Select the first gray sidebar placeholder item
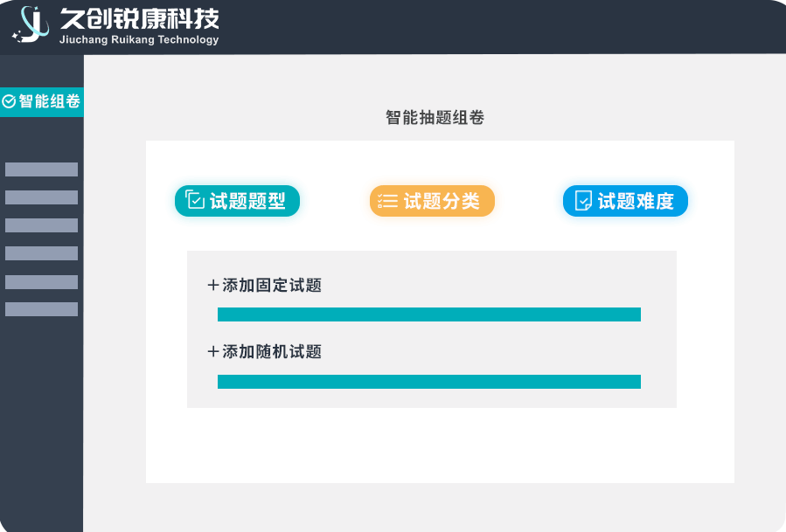 click(x=41, y=169)
